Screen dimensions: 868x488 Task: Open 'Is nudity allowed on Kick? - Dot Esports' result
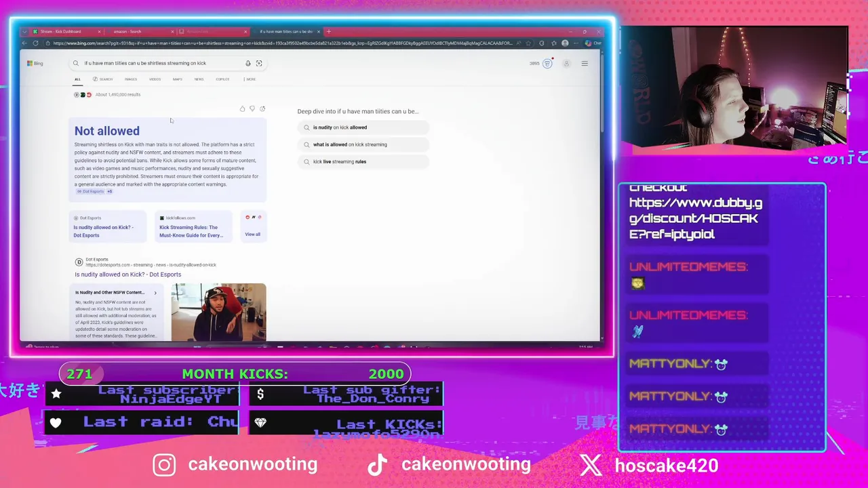click(x=127, y=274)
